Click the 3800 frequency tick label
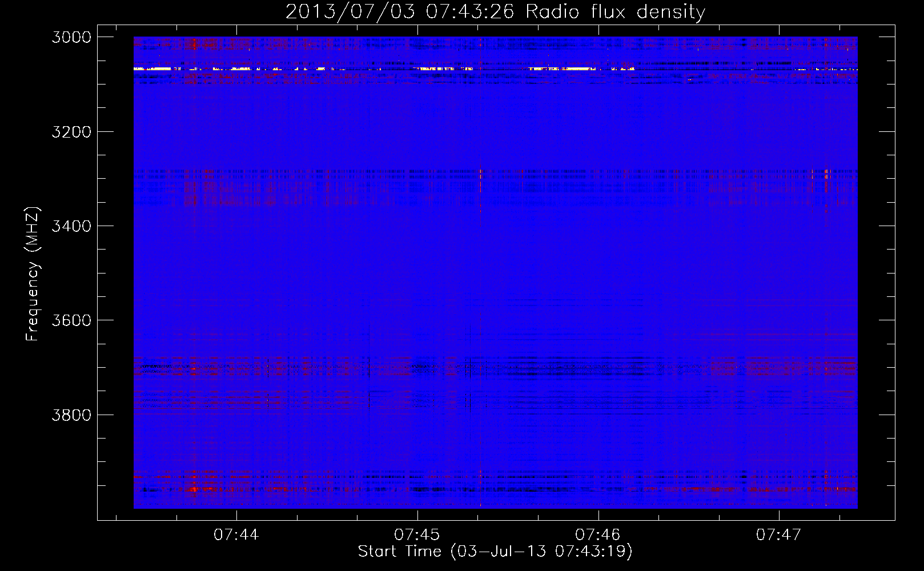The height and width of the screenshot is (571, 924). click(71, 415)
